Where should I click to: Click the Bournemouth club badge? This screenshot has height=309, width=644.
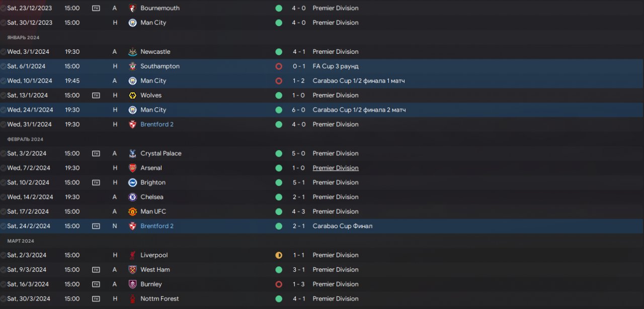pyautogui.click(x=133, y=8)
